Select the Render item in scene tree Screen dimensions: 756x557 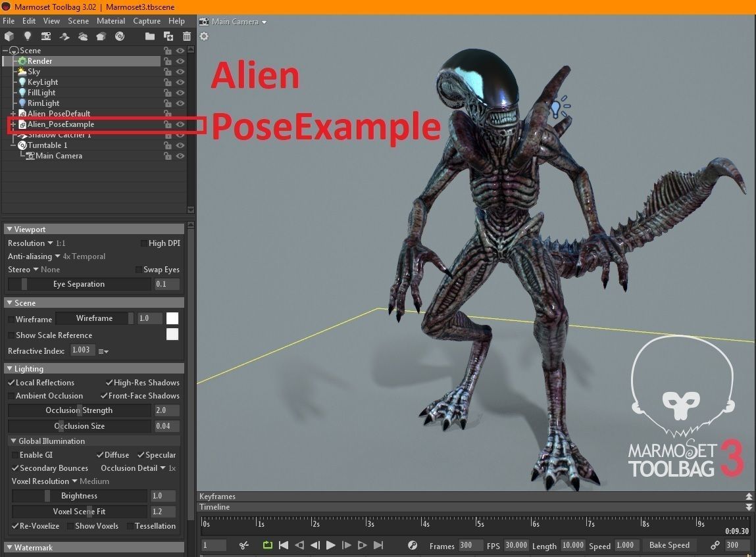click(x=82, y=61)
